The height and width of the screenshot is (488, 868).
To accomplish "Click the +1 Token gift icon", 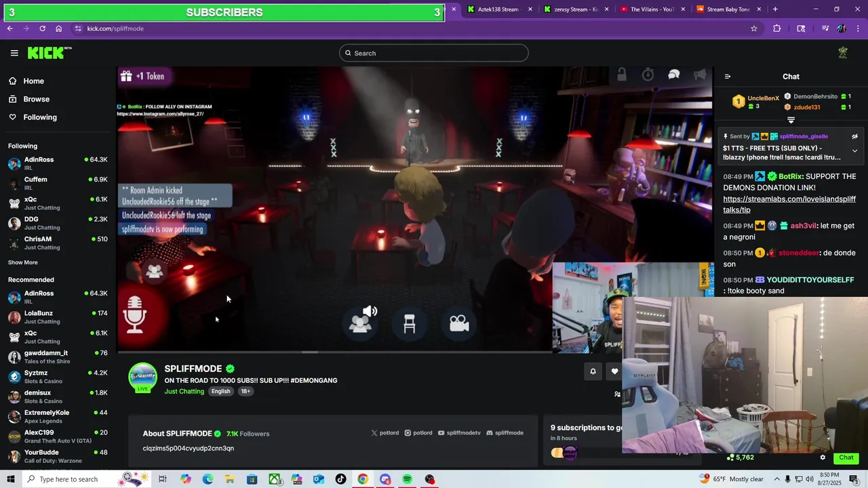I will pyautogui.click(x=126, y=76).
